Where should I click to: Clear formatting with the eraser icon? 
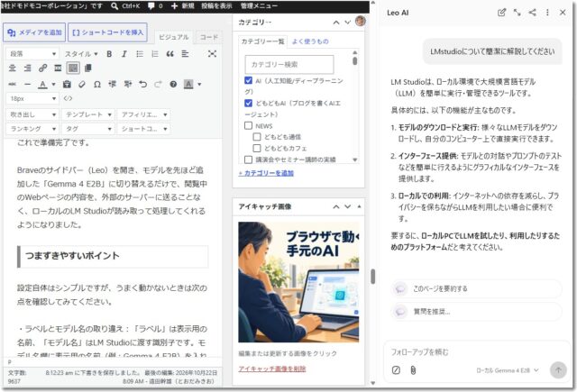82,84
